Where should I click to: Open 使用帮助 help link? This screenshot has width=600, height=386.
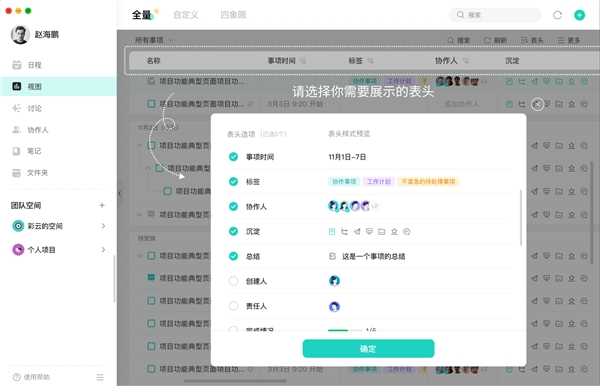[31, 377]
